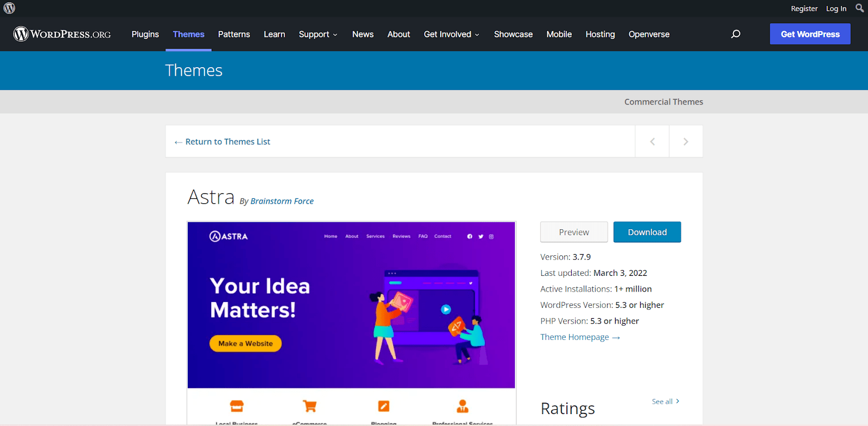Click the Astra theme screenshot thumbnail
Viewport: 868px width, 426px height.
[x=352, y=323]
